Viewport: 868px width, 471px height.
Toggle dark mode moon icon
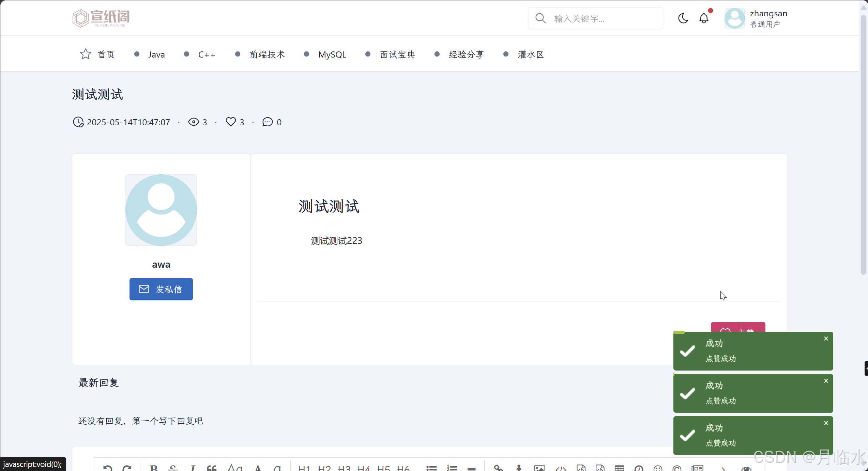(x=683, y=18)
